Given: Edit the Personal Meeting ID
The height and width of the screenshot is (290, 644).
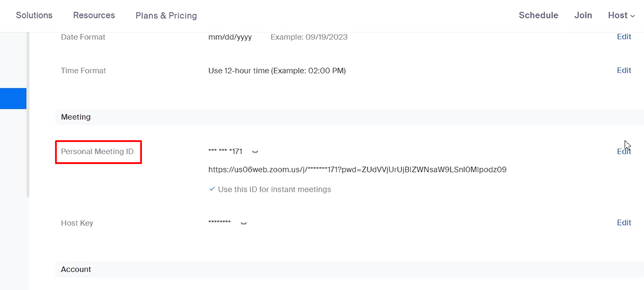Looking at the screenshot, I should (624, 152).
